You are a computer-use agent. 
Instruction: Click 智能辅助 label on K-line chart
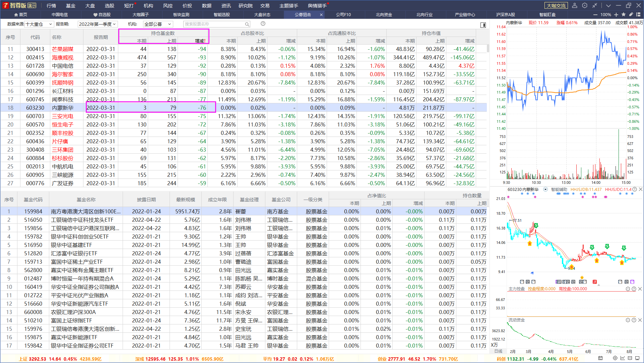coord(559,189)
